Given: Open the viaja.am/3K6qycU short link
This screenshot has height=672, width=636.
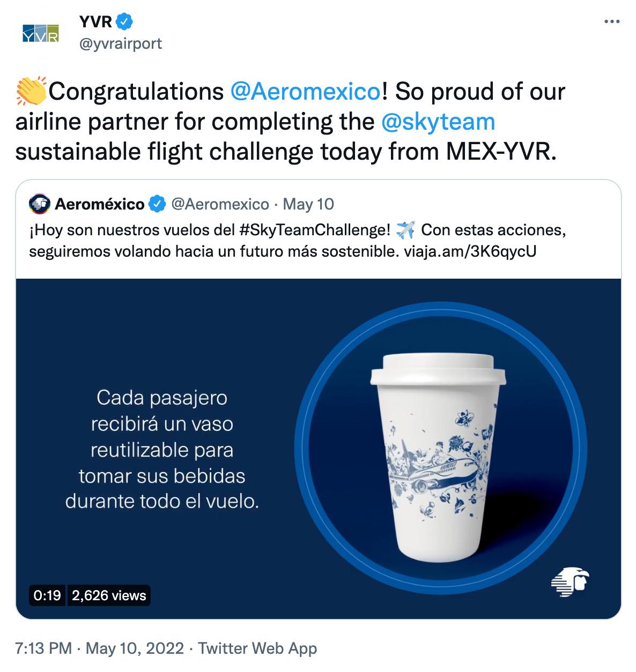Looking at the screenshot, I should coord(469,251).
